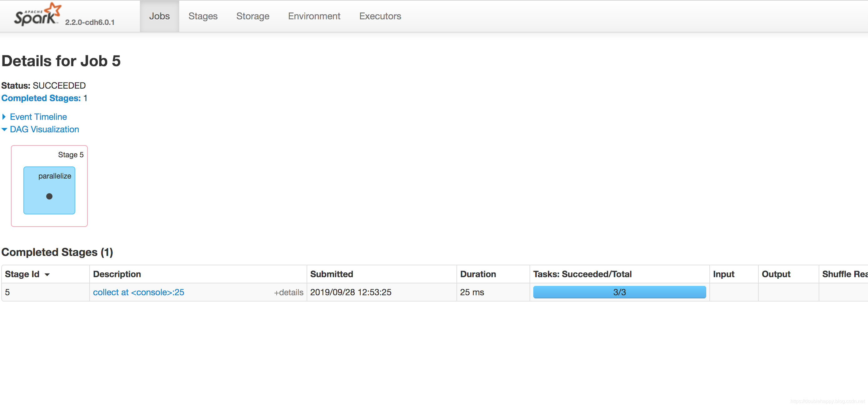Image resolution: width=868 pixels, height=407 pixels.
Task: Expand the Event Timeline section
Action: point(38,117)
